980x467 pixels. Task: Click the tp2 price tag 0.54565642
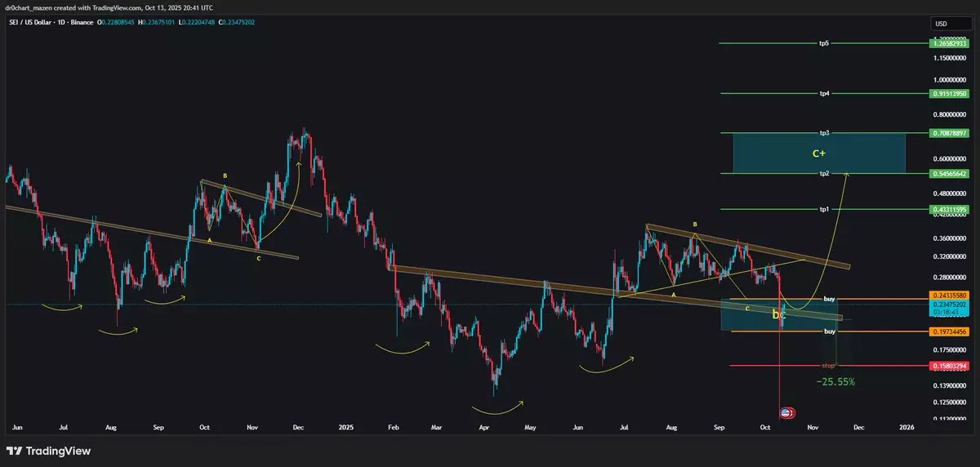click(x=948, y=174)
